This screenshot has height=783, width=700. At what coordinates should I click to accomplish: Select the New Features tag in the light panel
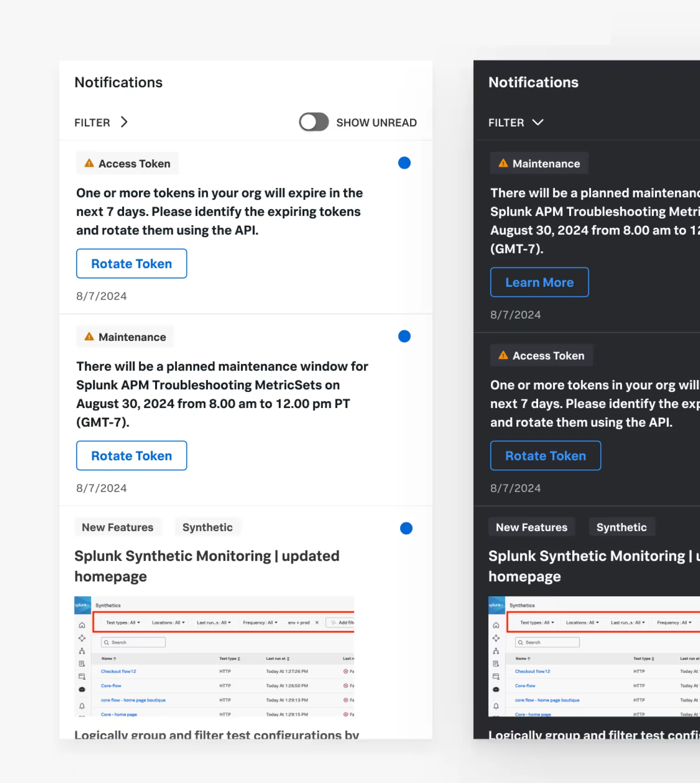pos(118,527)
